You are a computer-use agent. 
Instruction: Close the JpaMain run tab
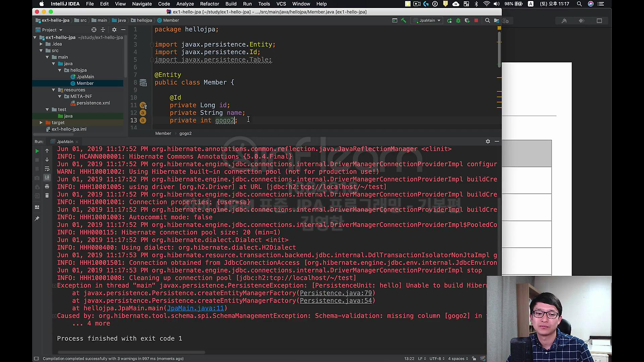pos(76,142)
